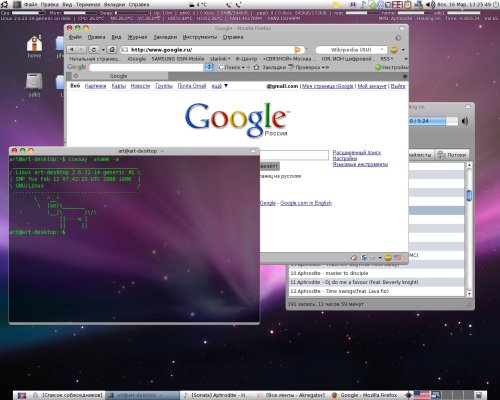Screen dimensions: 500x400
Task: Open the Терминал menu in top panel
Action: (88, 5)
